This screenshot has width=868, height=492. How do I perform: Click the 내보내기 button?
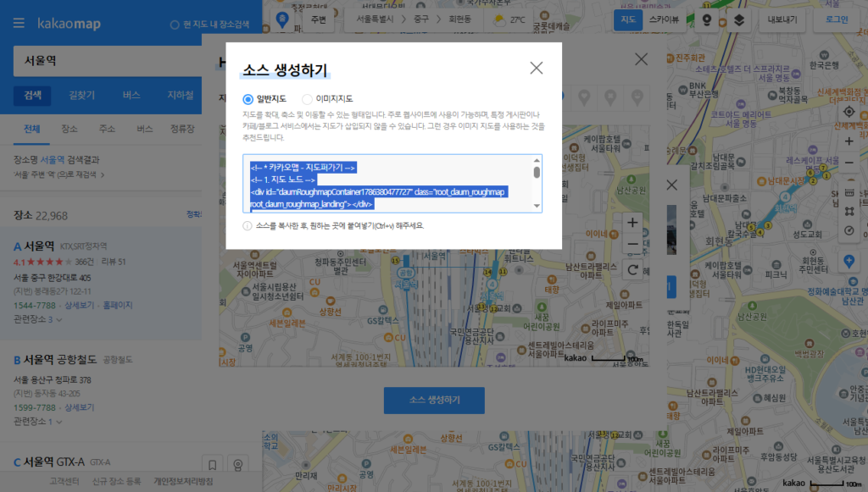[782, 20]
